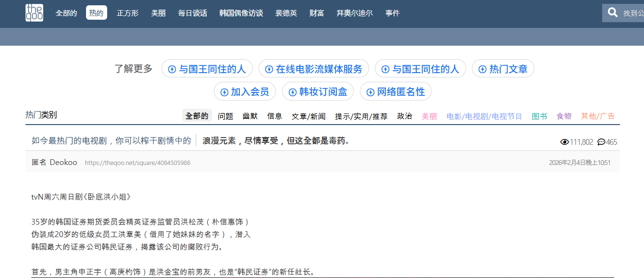Switch to the 图书 category
Screen dimensions: 644x278
point(539,116)
